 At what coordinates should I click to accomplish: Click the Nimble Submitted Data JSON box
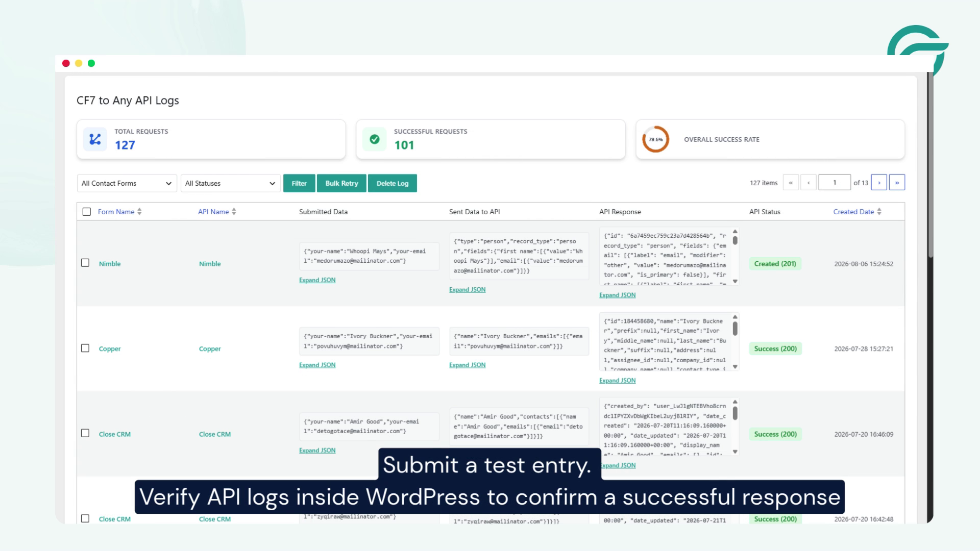click(369, 256)
